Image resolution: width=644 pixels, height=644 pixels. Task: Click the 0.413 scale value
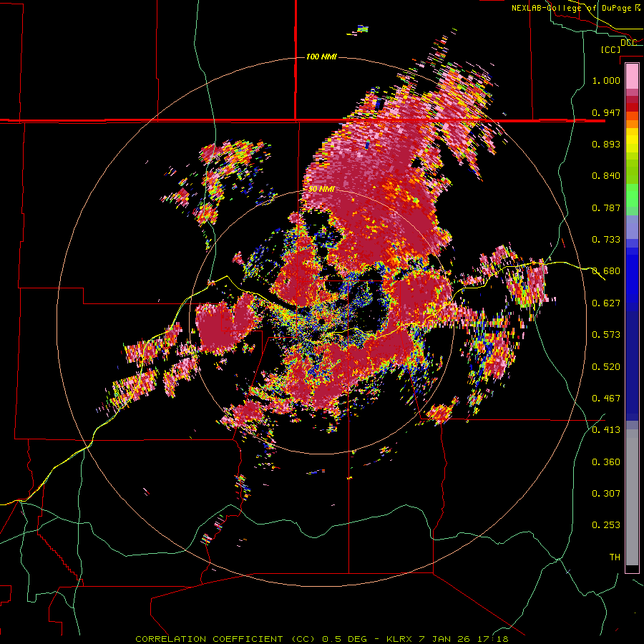click(606, 430)
